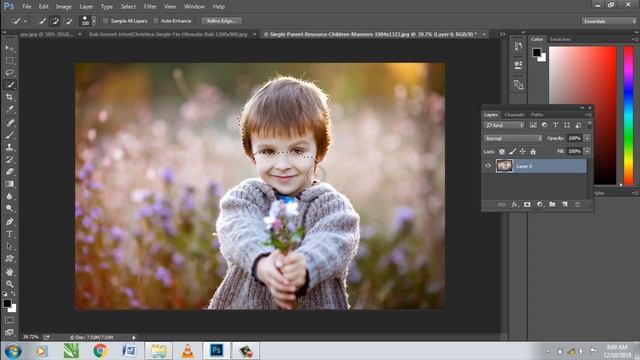
Task: Toggle Quick Mask mode button
Action: (9, 320)
